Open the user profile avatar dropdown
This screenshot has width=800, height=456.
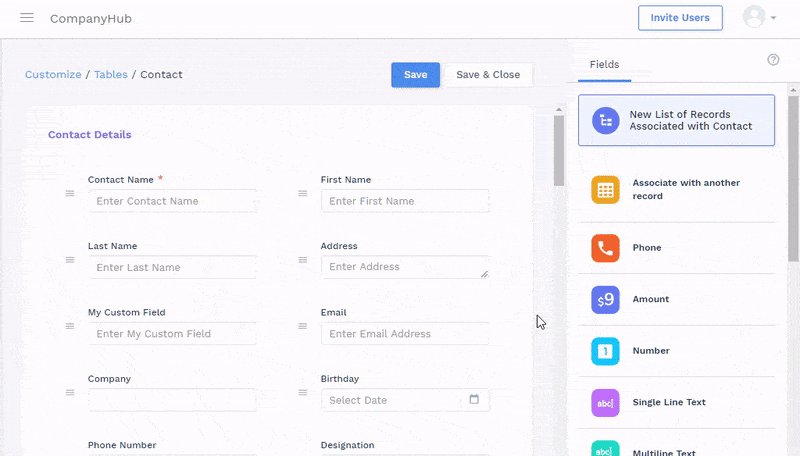[x=759, y=17]
